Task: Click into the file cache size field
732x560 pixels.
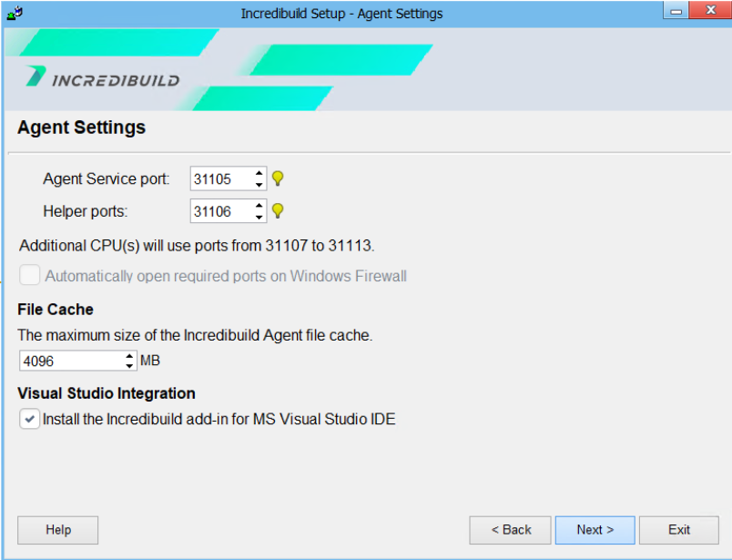Action: click(71, 361)
